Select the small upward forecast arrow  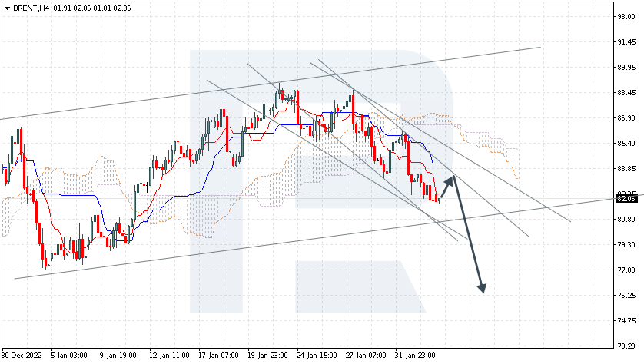446,190
